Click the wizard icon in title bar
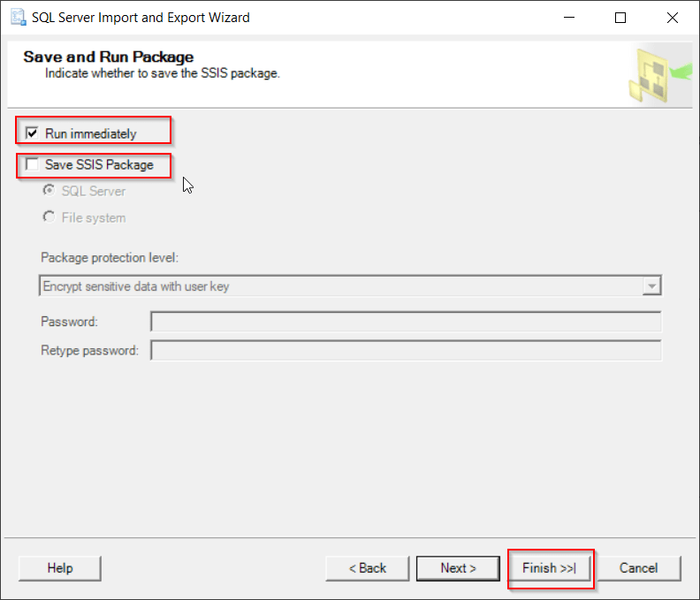Viewport: 700px width, 600px height. click(x=19, y=18)
